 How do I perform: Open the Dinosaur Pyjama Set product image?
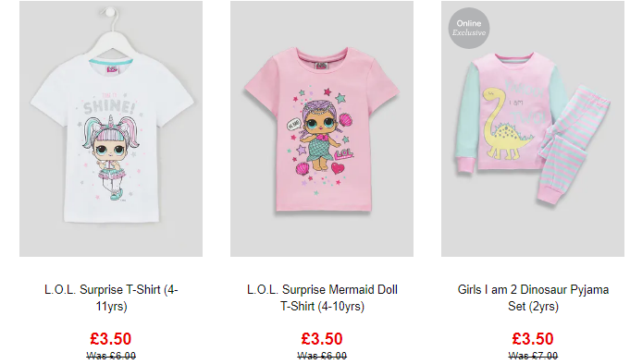(x=533, y=128)
